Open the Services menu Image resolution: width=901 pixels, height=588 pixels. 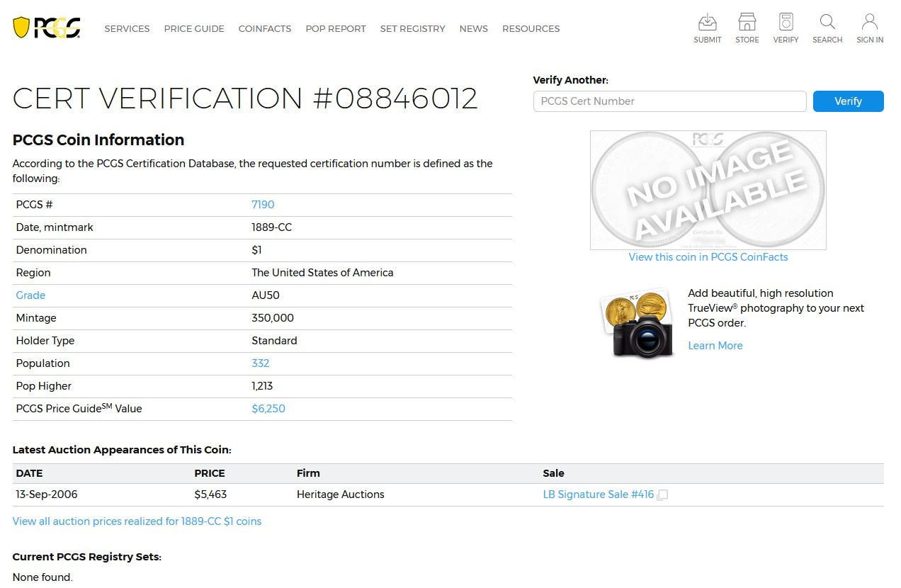(127, 28)
